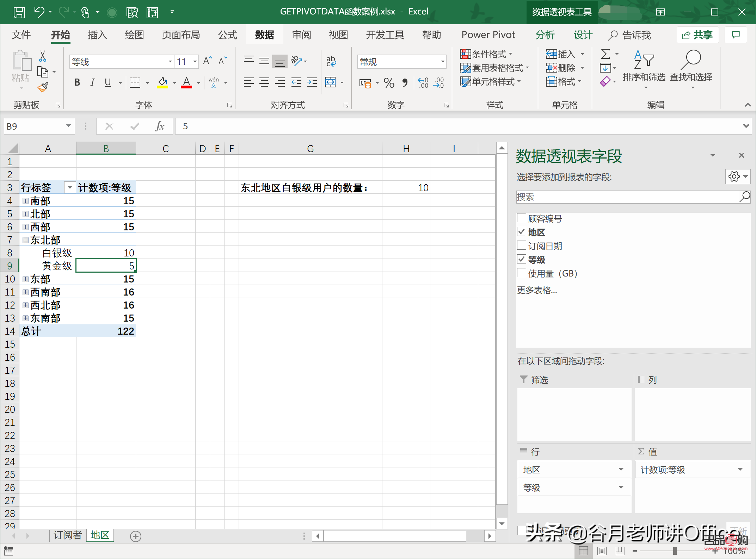The height and width of the screenshot is (559, 756).
Task: Switch to the 插入 ribbon tab
Action: pyautogui.click(x=97, y=35)
